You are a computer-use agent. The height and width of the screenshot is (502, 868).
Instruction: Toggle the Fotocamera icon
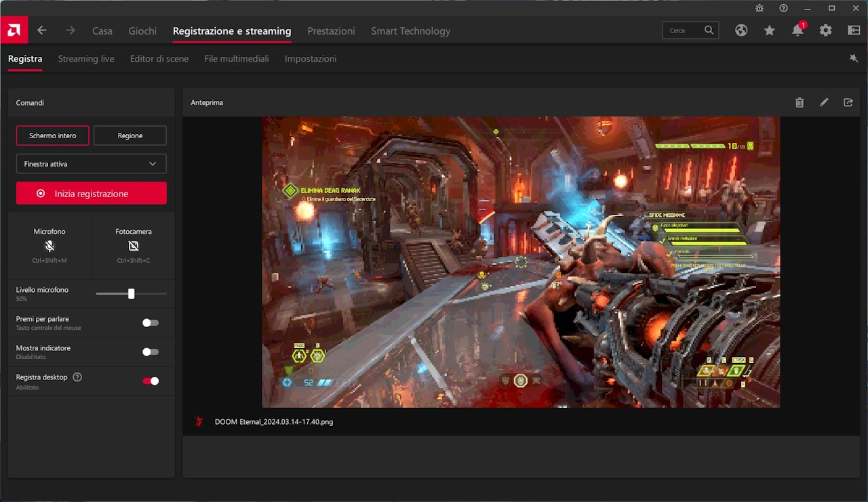134,246
